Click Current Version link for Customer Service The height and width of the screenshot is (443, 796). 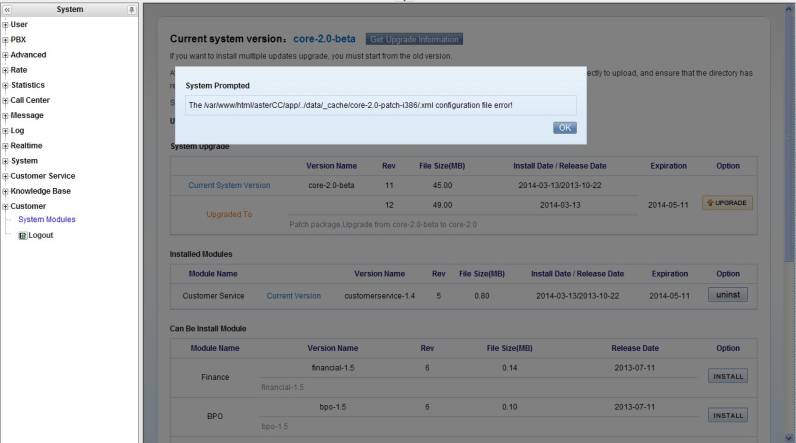293,296
